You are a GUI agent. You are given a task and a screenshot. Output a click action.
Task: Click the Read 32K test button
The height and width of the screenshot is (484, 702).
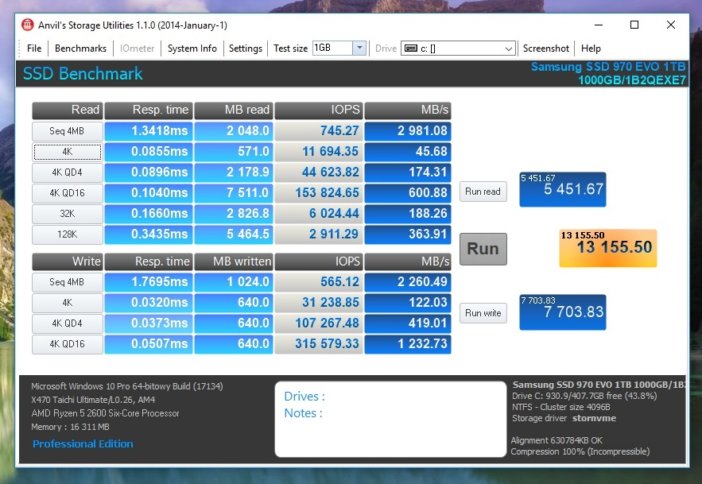pyautogui.click(x=67, y=214)
